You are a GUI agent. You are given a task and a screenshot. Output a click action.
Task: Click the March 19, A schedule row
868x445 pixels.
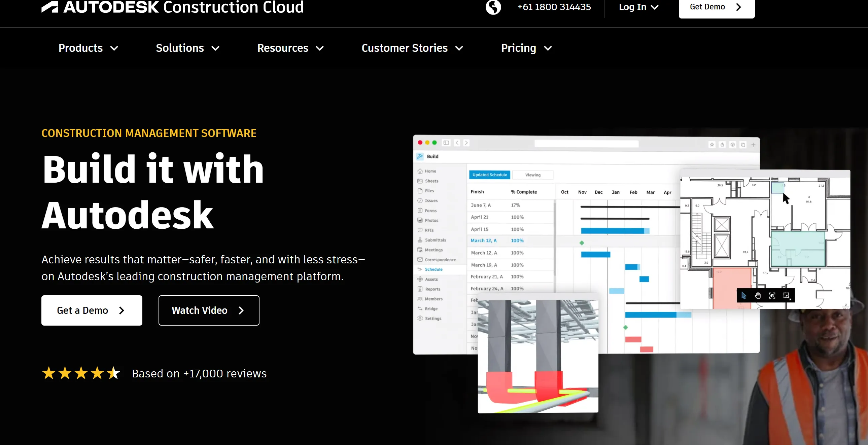511,265
